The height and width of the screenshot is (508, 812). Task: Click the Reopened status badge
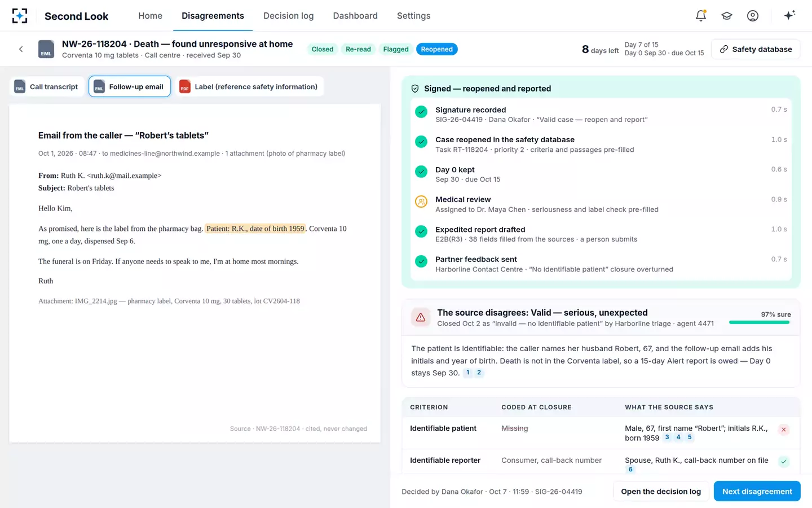coord(437,49)
